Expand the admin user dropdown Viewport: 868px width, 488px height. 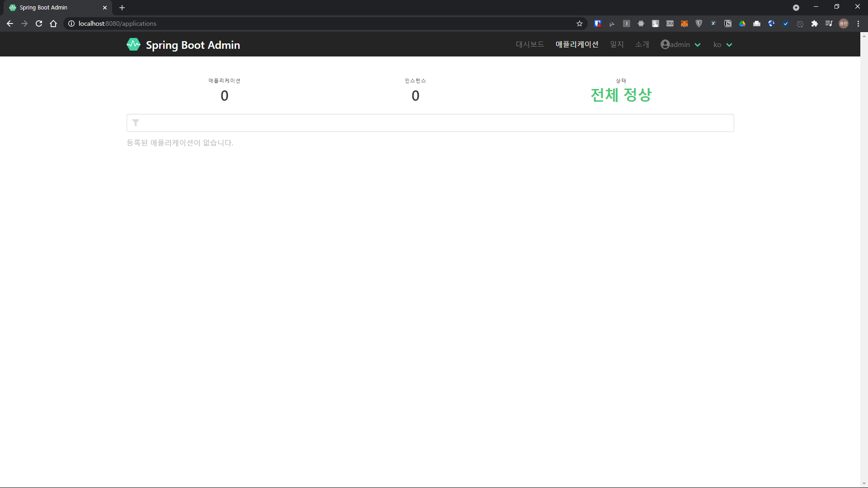click(680, 44)
